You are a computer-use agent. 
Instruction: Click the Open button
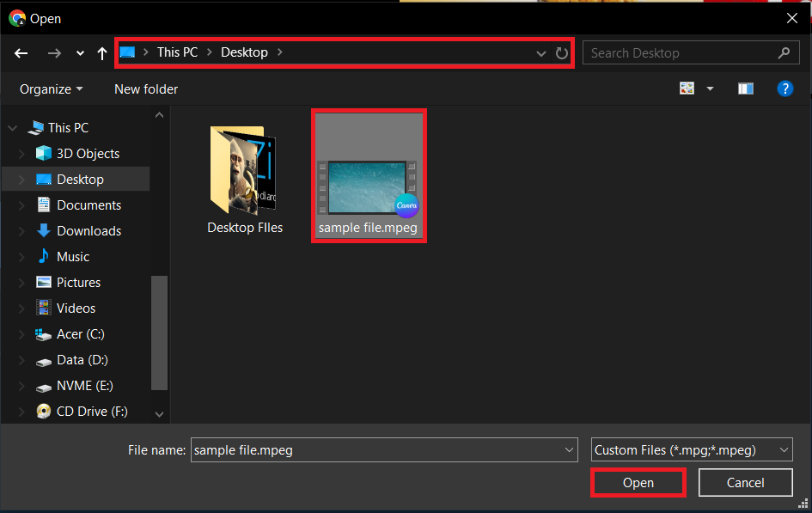638,482
